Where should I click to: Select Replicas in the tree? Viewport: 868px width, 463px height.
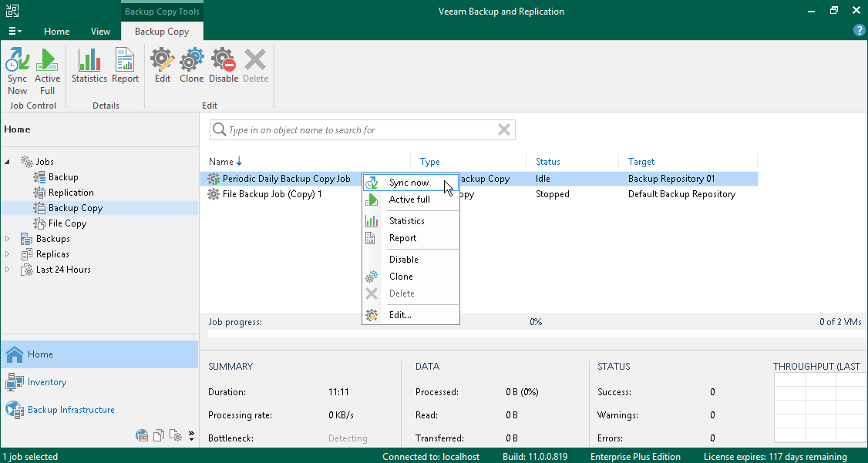[52, 254]
